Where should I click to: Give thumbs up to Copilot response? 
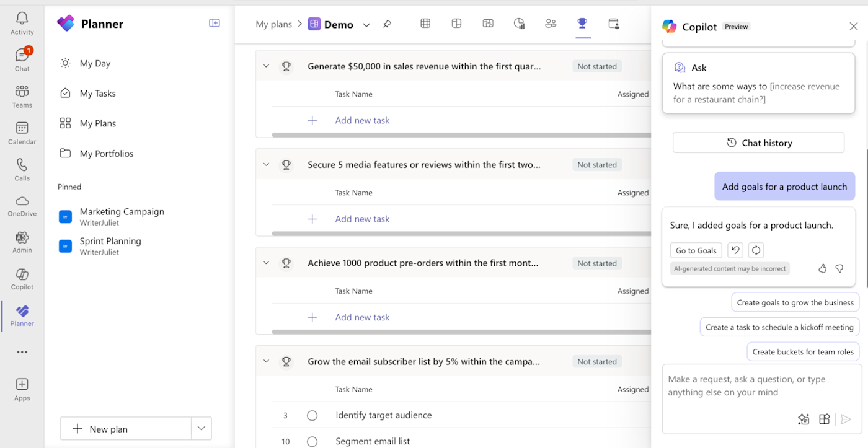tap(822, 268)
